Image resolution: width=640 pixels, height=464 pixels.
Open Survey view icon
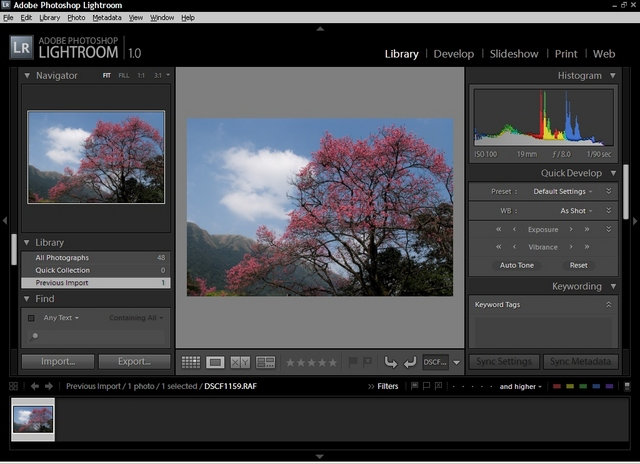(265, 362)
